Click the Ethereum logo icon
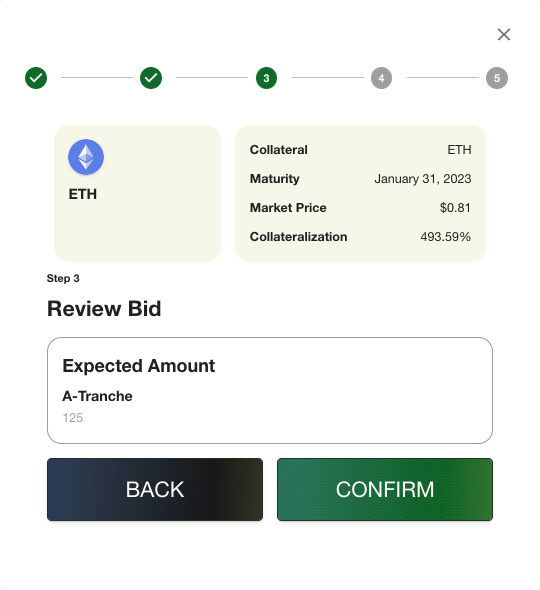540x590 pixels. (86, 157)
